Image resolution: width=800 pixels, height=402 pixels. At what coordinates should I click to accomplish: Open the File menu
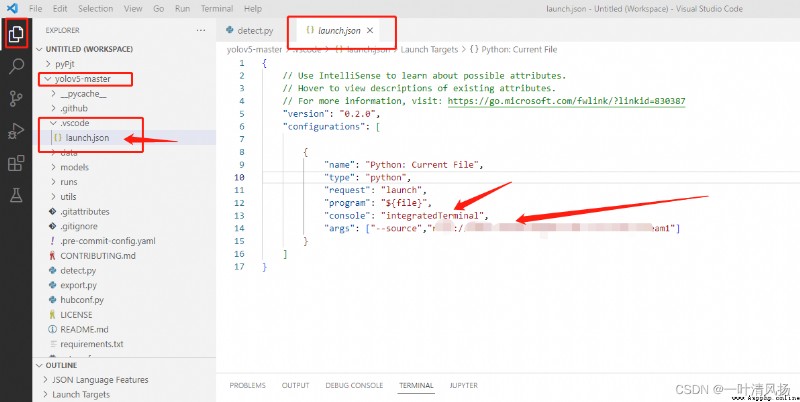click(x=36, y=9)
